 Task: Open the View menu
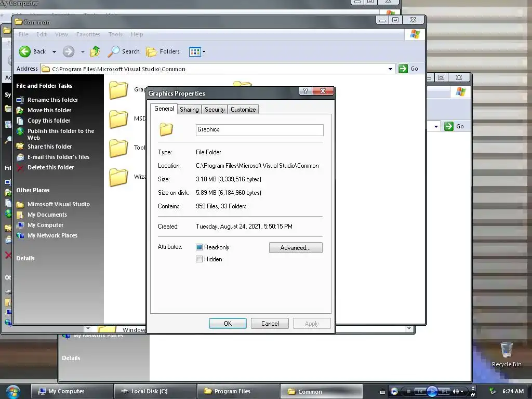click(x=61, y=34)
